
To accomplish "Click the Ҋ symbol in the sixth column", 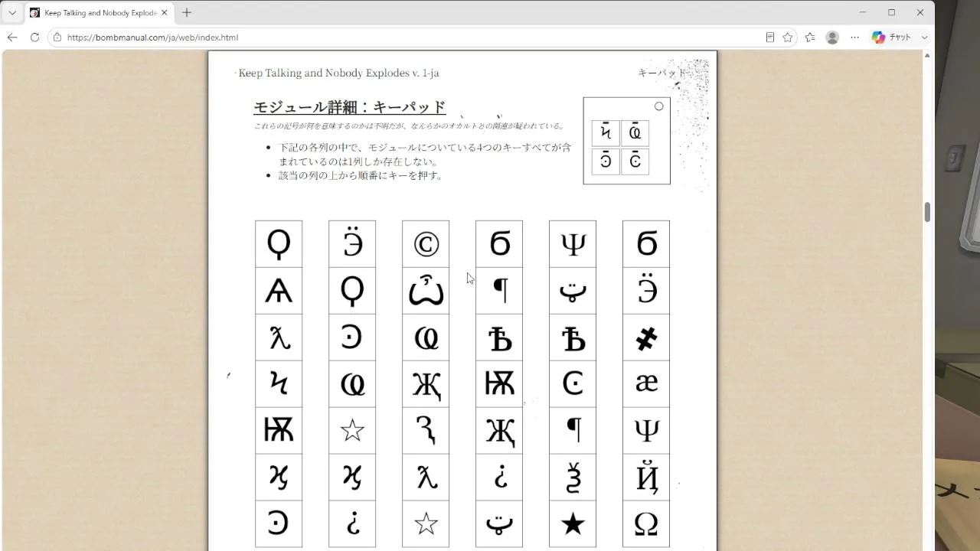I will 646,478.
